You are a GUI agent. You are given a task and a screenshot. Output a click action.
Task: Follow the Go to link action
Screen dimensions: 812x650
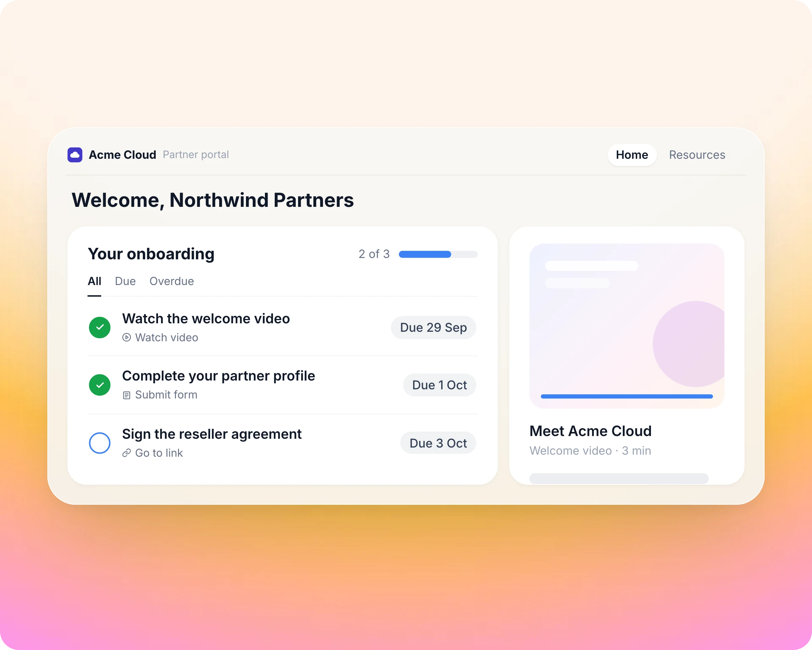(153, 453)
